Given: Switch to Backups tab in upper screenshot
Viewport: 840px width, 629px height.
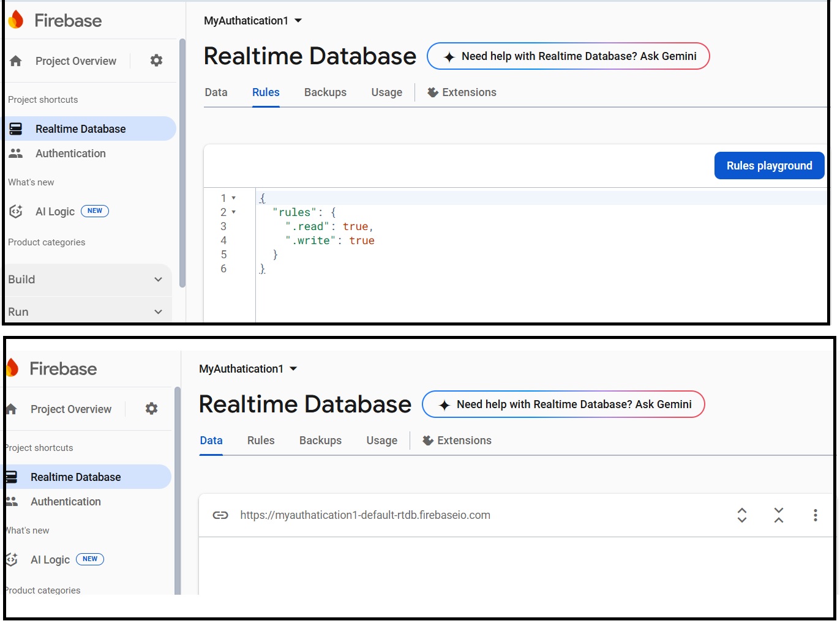Looking at the screenshot, I should [x=325, y=92].
